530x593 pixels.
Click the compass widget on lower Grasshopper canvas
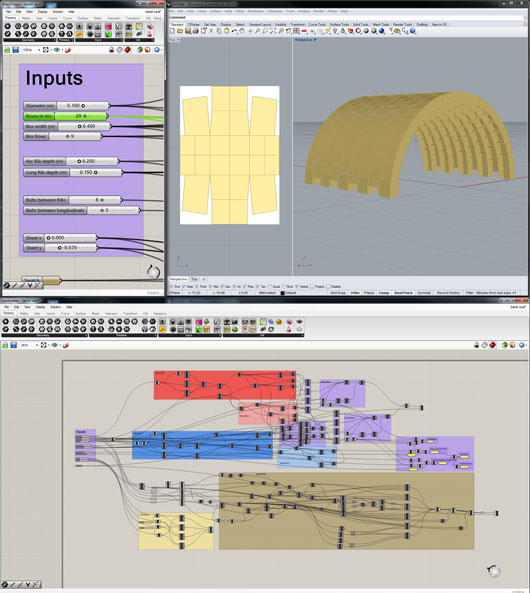click(x=494, y=571)
